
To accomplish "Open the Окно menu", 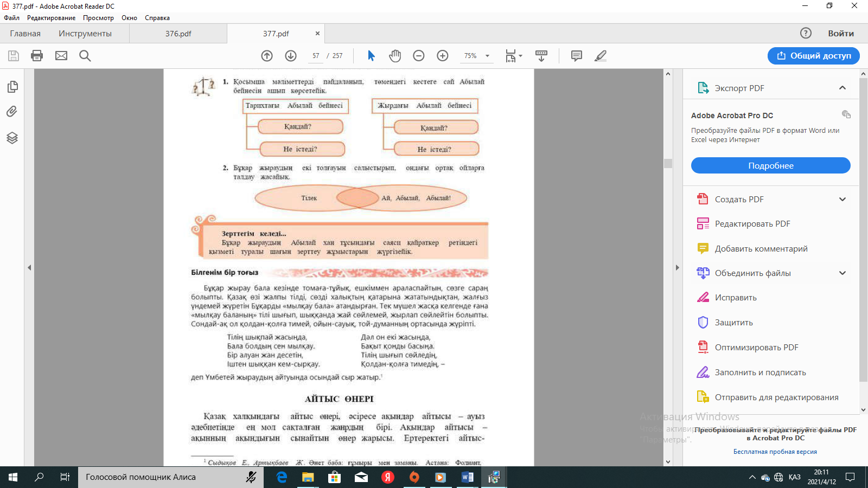I will (129, 18).
